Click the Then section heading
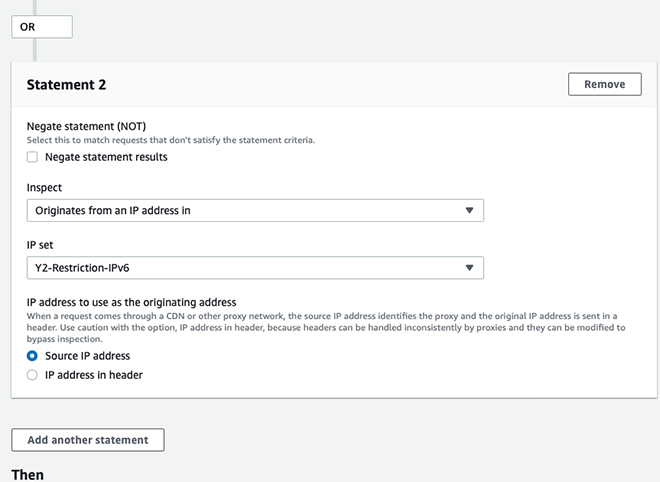The image size is (660, 482). click(27, 475)
